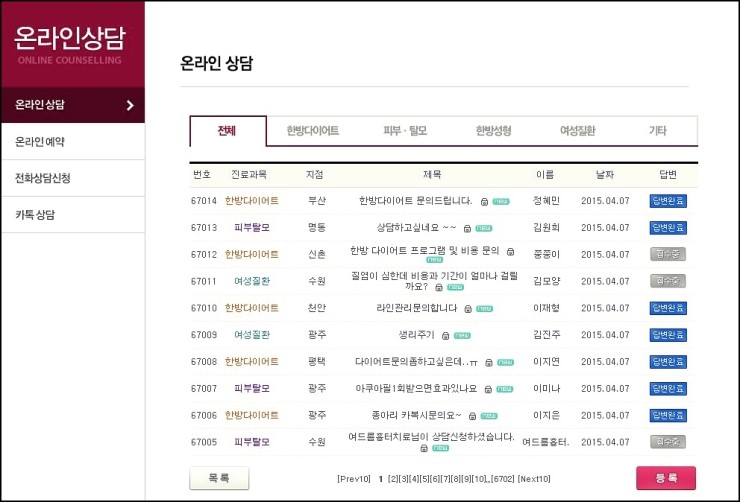Click the 답변완료 badge for post 67008
The width and height of the screenshot is (740, 502).
(x=668, y=362)
